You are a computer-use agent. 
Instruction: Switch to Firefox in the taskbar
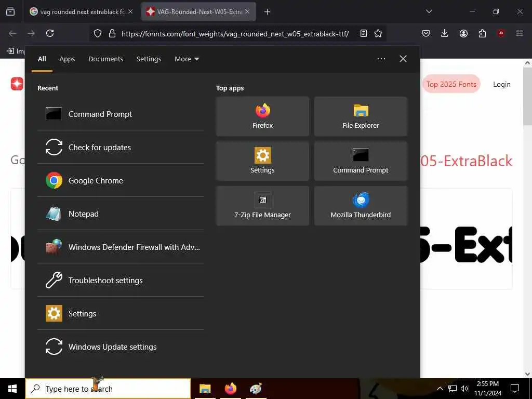pyautogui.click(x=231, y=389)
